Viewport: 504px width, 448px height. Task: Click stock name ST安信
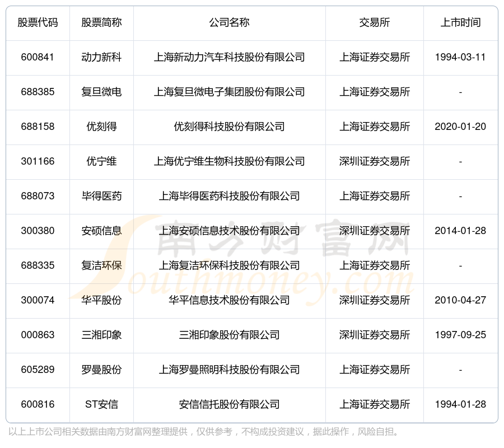tap(101, 404)
